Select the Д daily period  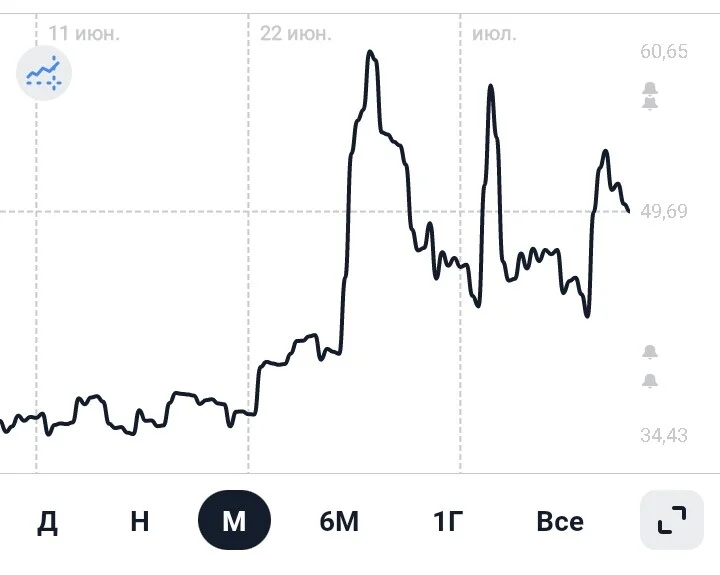pos(47,521)
